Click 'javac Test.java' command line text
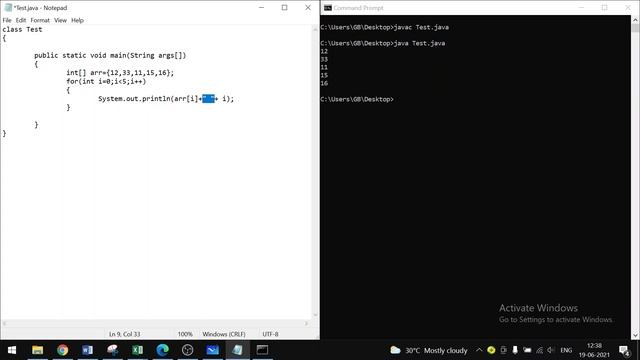This screenshot has width=640, height=360. coord(421,27)
